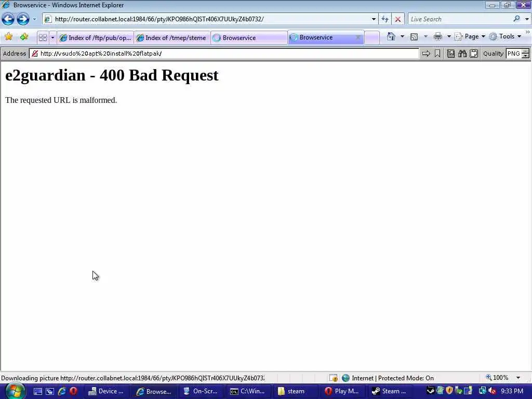Click the Browservice Go arrow icon
532x399 pixels.
[426, 54]
